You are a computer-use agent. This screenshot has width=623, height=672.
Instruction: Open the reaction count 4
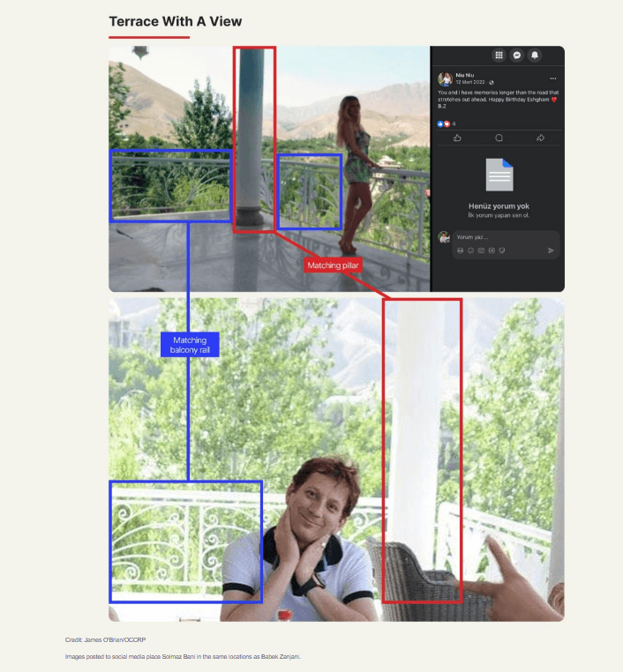click(x=454, y=123)
